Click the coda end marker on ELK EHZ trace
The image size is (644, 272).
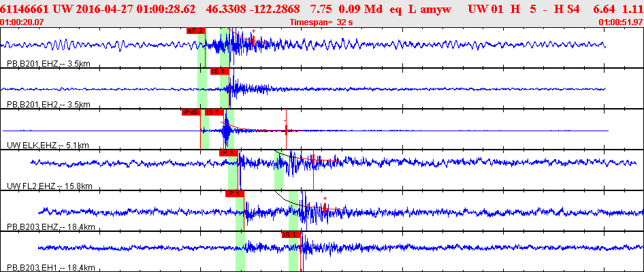click(x=286, y=131)
